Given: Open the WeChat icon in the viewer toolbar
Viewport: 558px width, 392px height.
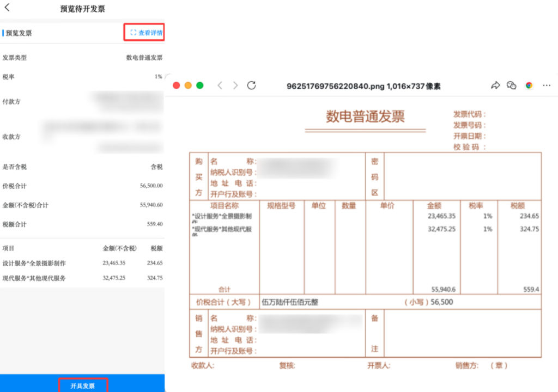Looking at the screenshot, I should (x=511, y=85).
